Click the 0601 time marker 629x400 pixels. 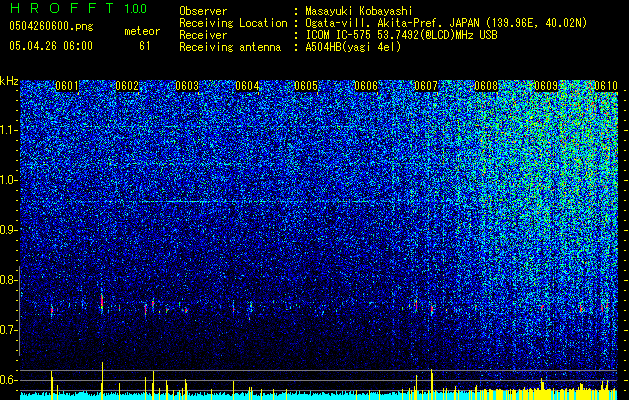(x=67, y=86)
